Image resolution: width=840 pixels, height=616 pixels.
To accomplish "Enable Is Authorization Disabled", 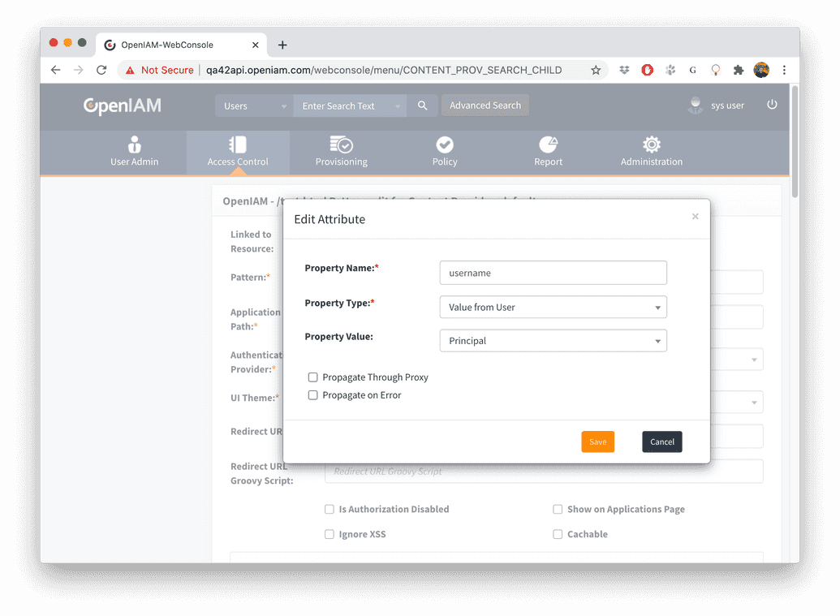I will click(329, 509).
